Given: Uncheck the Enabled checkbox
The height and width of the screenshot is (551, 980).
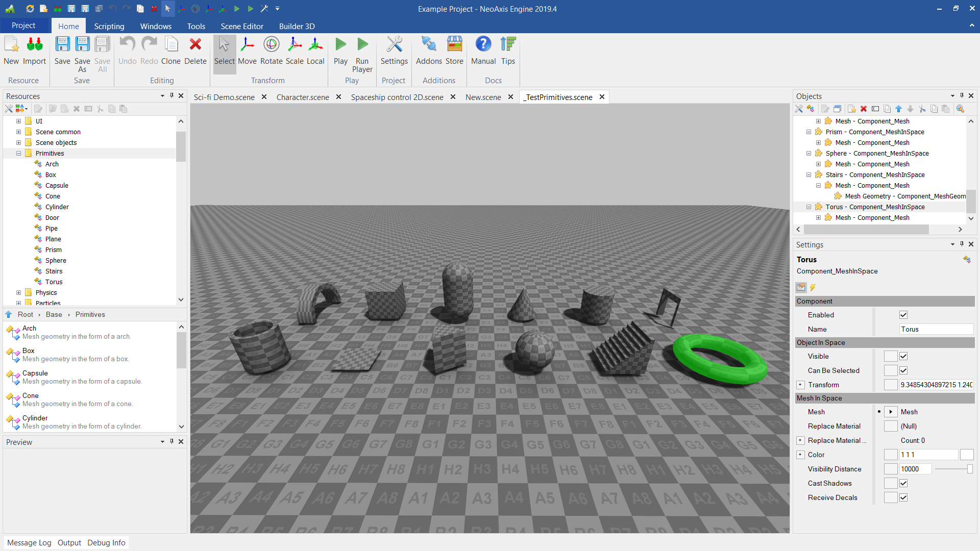Looking at the screenshot, I should 903,315.
